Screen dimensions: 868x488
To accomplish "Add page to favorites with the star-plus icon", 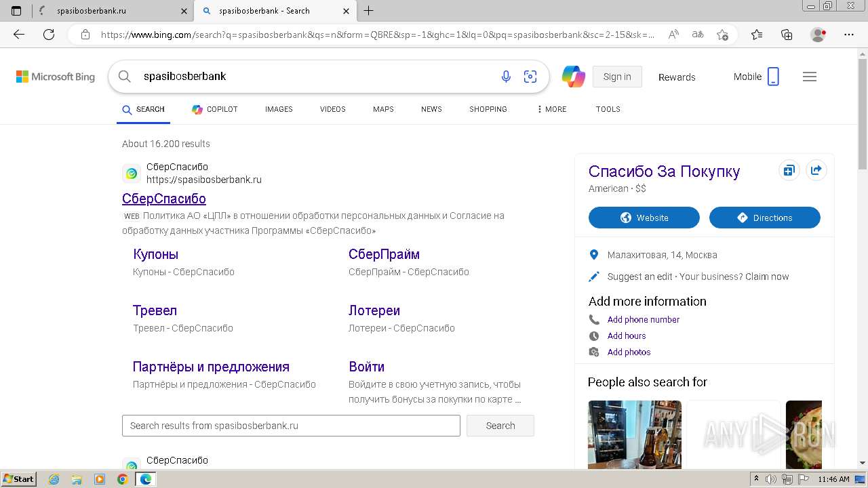I will pyautogui.click(x=723, y=35).
